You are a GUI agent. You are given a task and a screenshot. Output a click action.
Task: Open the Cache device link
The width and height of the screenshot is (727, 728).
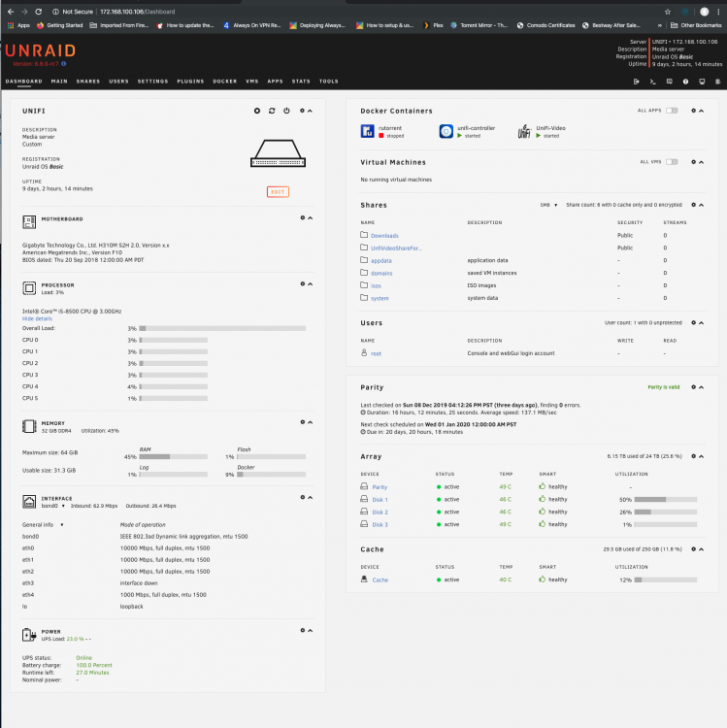pos(380,579)
